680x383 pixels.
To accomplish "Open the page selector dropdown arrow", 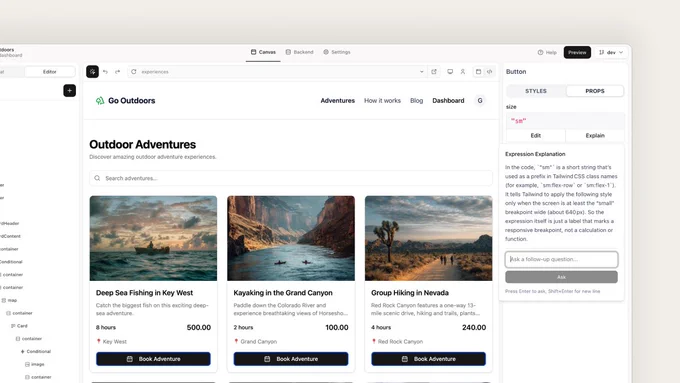I will (x=422, y=72).
